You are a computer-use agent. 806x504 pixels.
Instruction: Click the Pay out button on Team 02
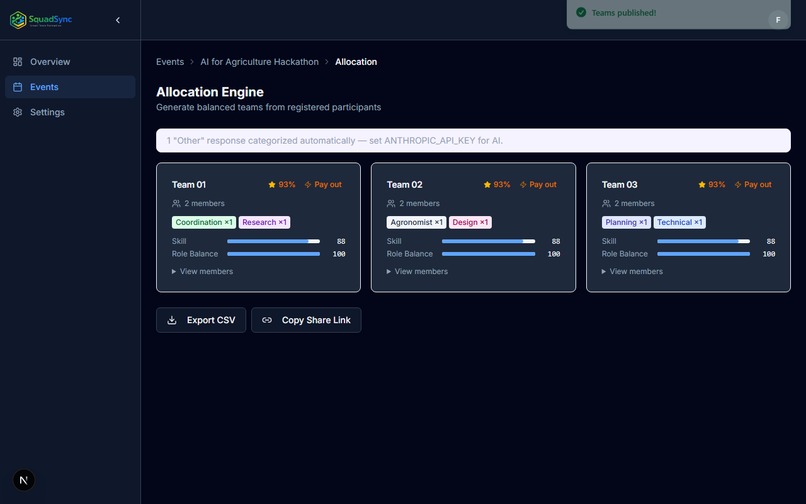click(x=538, y=185)
